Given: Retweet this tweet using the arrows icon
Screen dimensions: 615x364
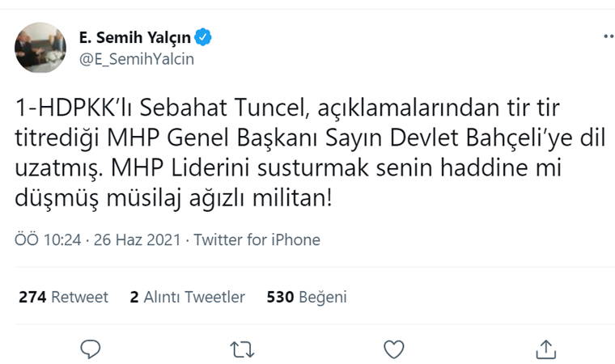Looking at the screenshot, I should tap(242, 349).
